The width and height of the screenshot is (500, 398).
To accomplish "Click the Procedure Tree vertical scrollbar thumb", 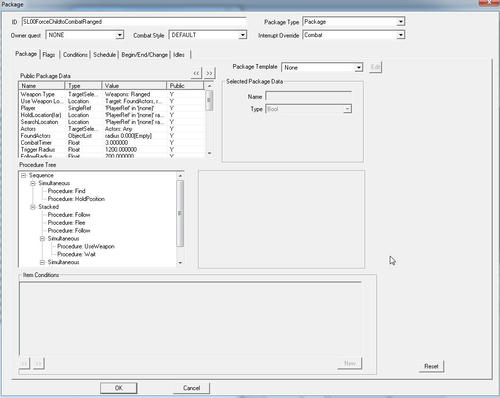I will pos(180,214).
